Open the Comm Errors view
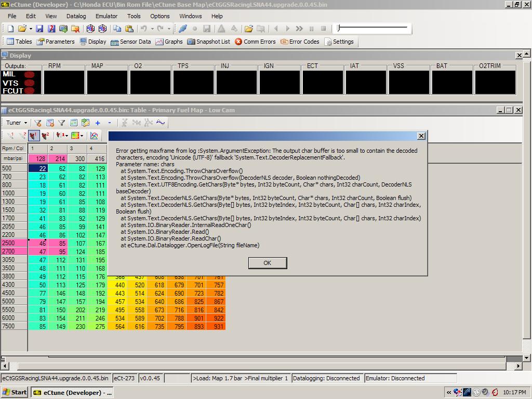The width and height of the screenshot is (532, 399). tap(255, 42)
